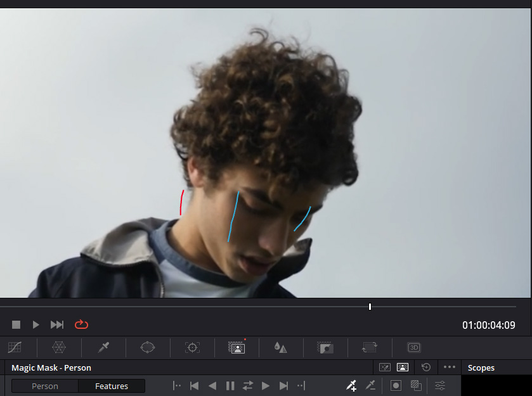Open the Power Window palette
The image size is (532, 396).
[148, 347]
